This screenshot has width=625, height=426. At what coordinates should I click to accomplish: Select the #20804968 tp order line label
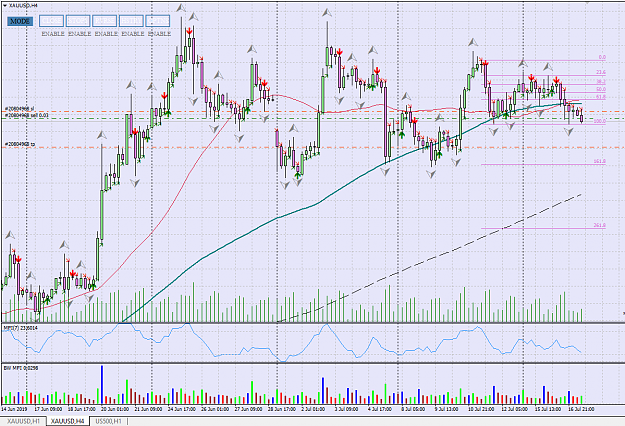point(20,144)
